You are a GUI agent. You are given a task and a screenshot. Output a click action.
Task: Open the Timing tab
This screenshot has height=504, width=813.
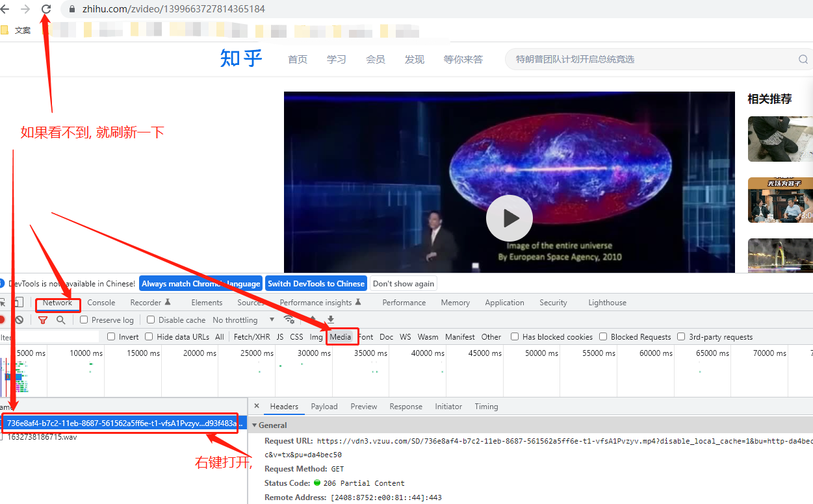(486, 407)
